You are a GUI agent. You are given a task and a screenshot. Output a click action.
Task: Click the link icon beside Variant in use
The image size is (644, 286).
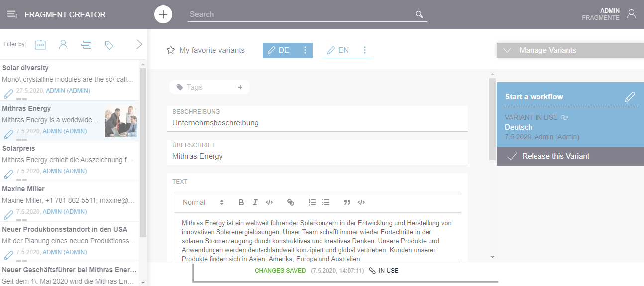564,117
